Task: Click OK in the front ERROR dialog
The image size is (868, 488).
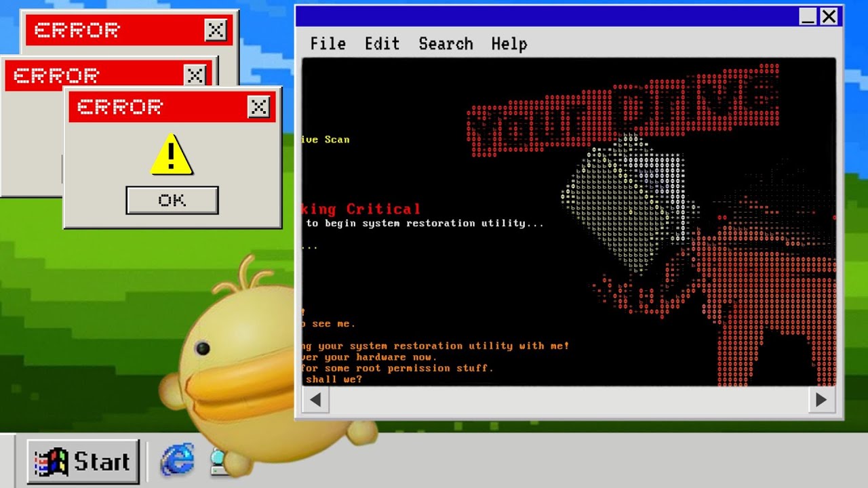Action: point(172,200)
